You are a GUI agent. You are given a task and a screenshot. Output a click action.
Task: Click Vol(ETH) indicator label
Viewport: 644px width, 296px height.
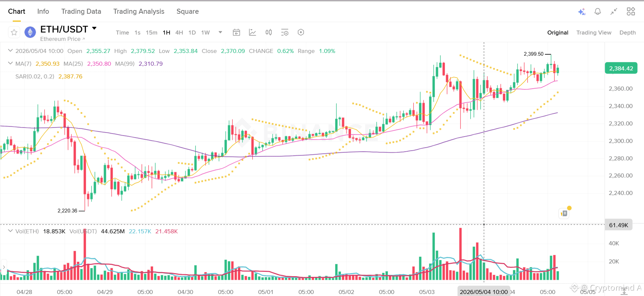click(x=27, y=231)
